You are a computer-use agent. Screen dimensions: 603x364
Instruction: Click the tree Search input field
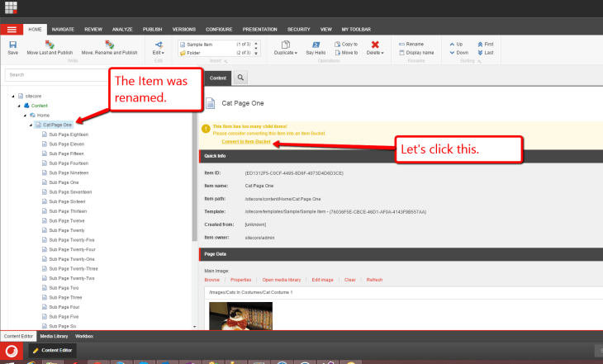click(x=58, y=75)
